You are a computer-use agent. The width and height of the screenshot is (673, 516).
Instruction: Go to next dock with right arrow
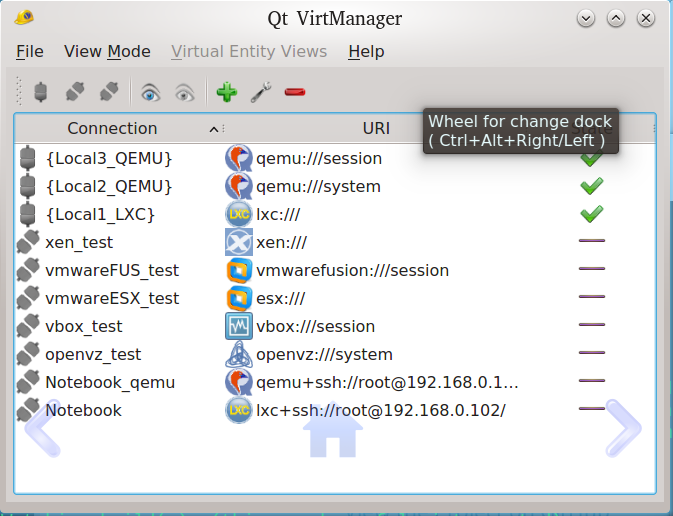coord(624,428)
